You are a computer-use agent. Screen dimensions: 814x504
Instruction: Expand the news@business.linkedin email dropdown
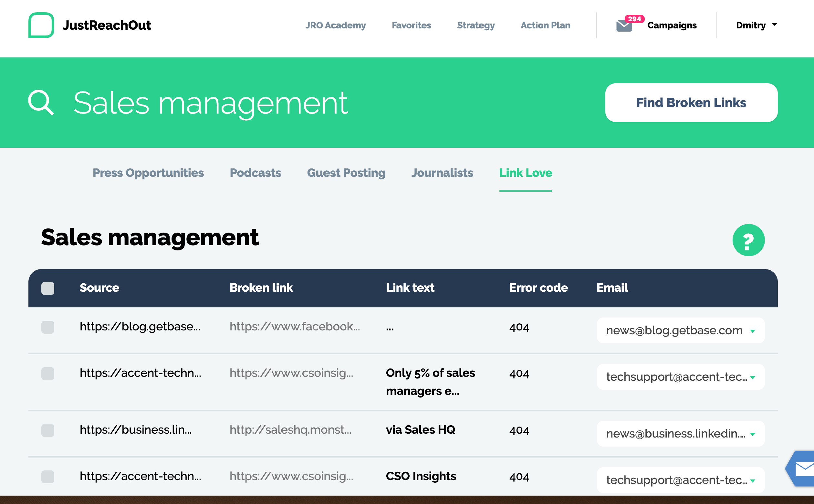(x=752, y=434)
